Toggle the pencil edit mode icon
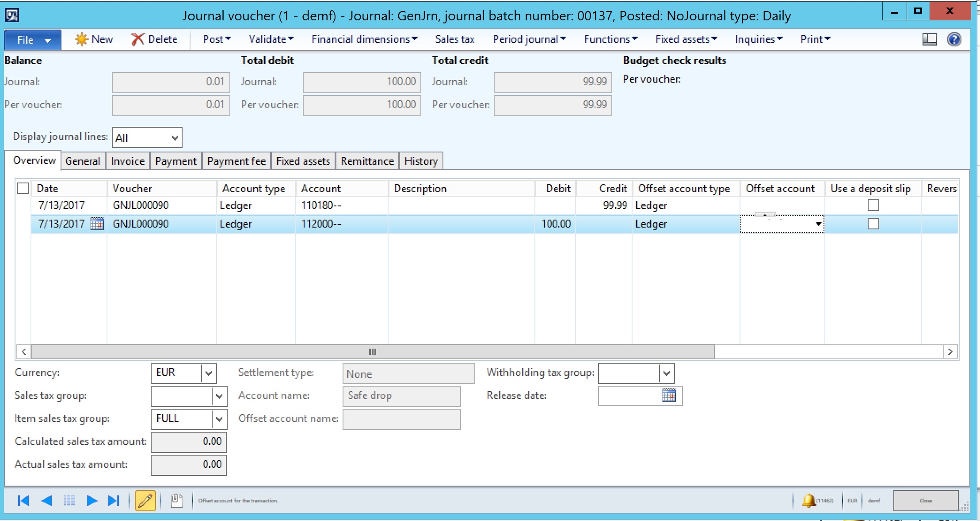980x521 pixels. click(x=145, y=501)
